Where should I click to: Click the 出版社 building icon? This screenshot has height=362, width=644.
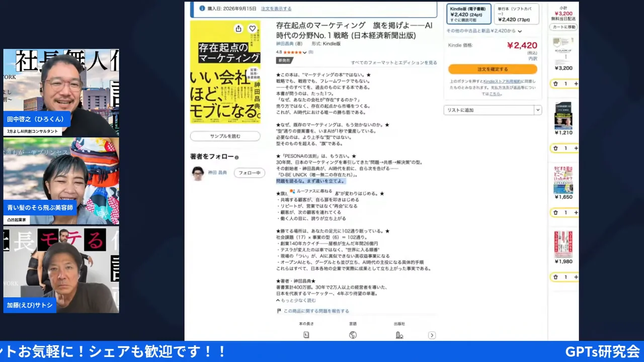pyautogui.click(x=399, y=335)
